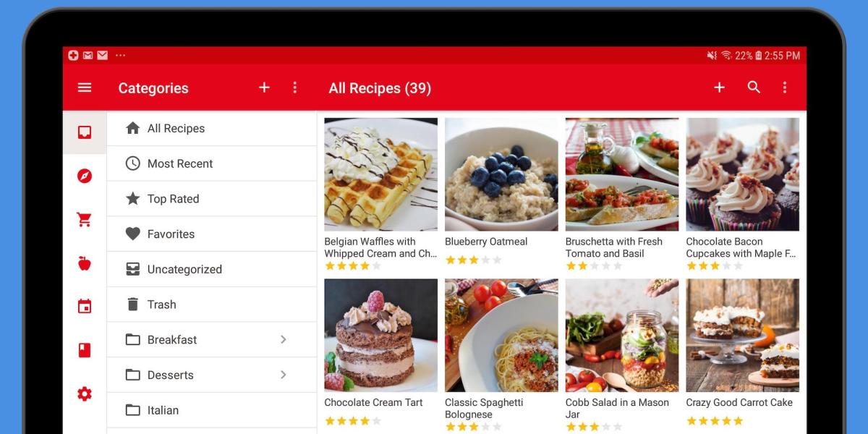Open the Trash category

click(x=212, y=305)
